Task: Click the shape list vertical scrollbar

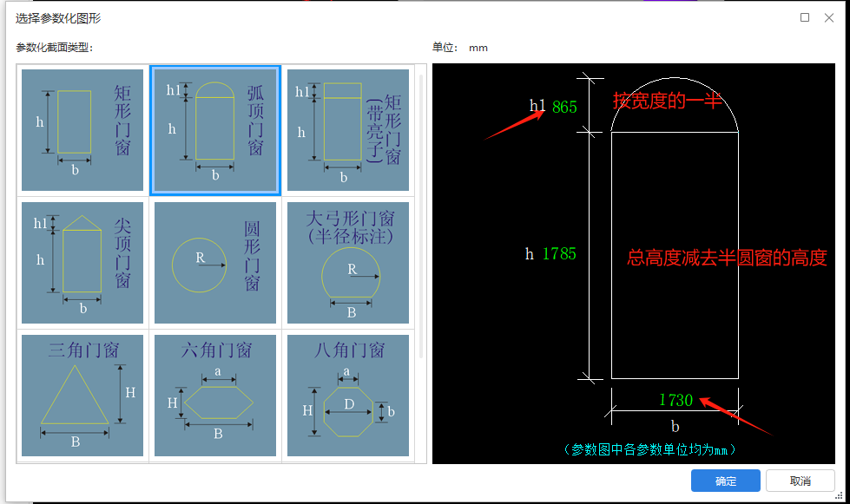Action: click(x=421, y=217)
